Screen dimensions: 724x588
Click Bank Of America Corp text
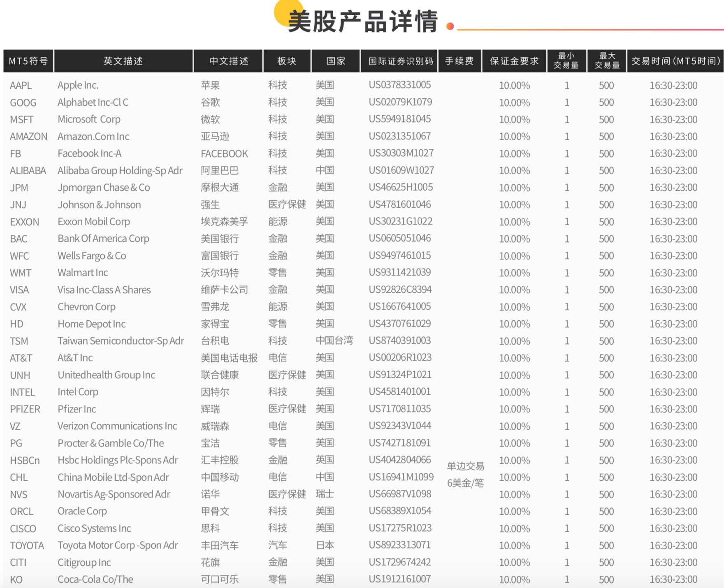tap(103, 238)
